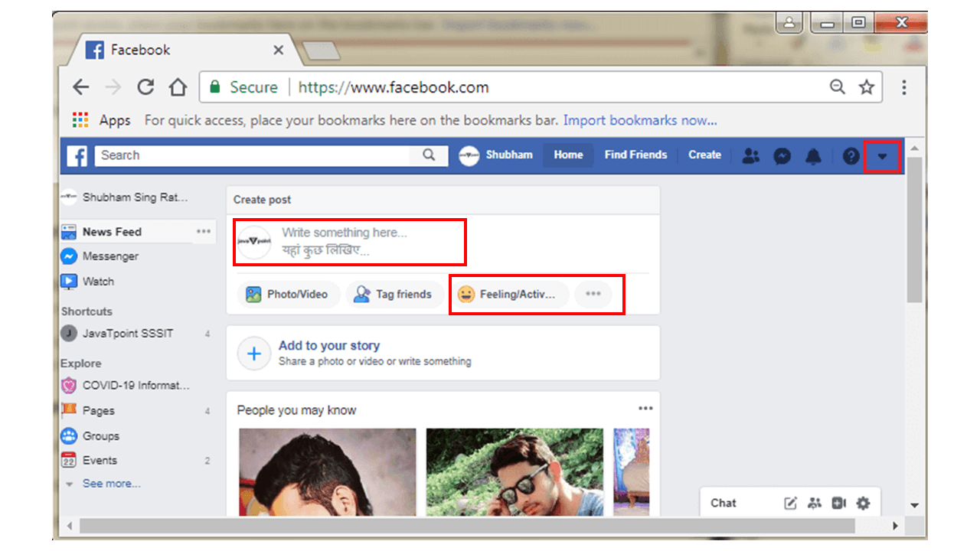
Task: Create new group icon in Chat bar
Action: (815, 503)
